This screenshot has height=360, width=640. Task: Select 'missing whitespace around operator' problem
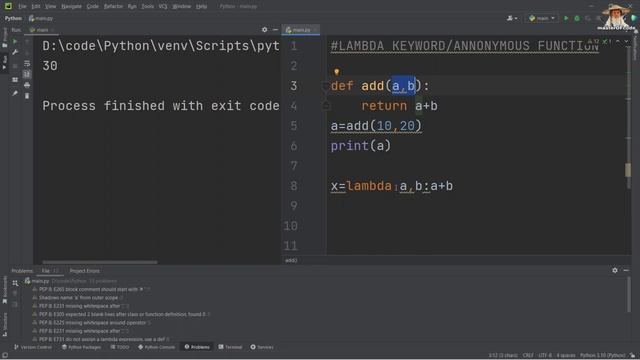tap(92, 322)
